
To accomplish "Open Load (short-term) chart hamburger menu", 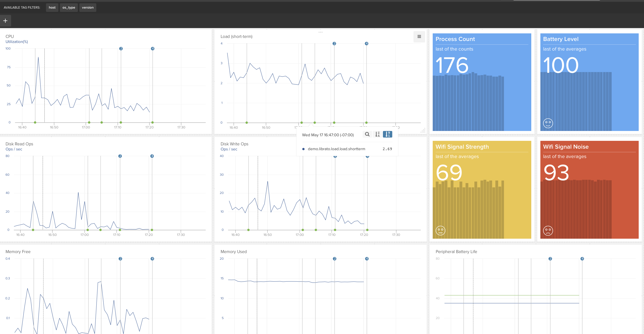I will tap(419, 37).
